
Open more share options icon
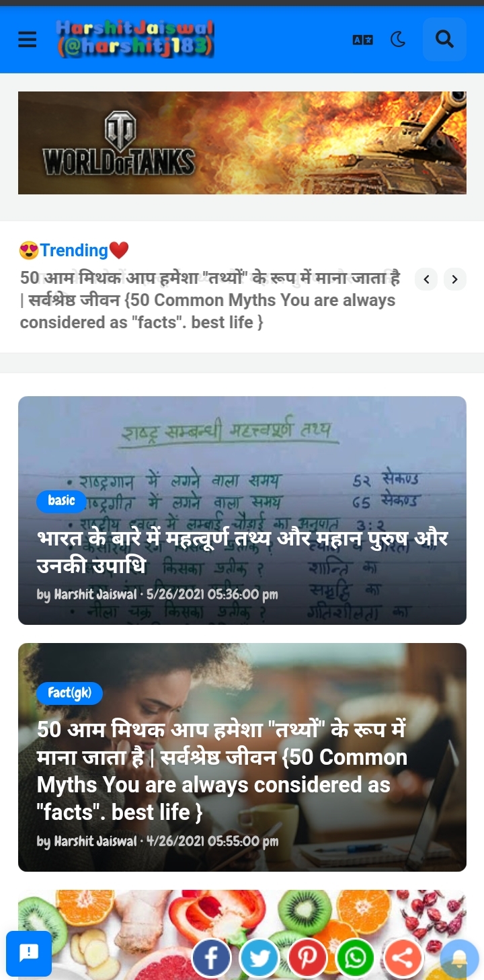pyautogui.click(x=403, y=958)
